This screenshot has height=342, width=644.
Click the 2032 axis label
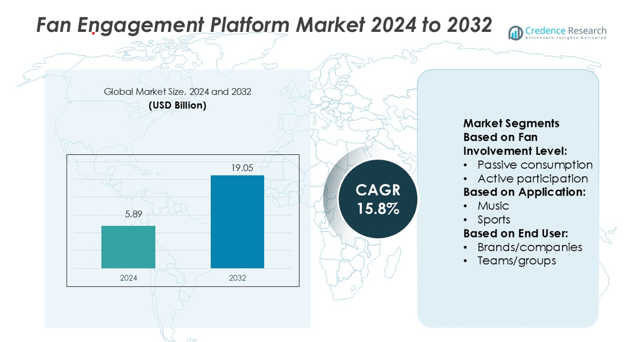pos(237,278)
